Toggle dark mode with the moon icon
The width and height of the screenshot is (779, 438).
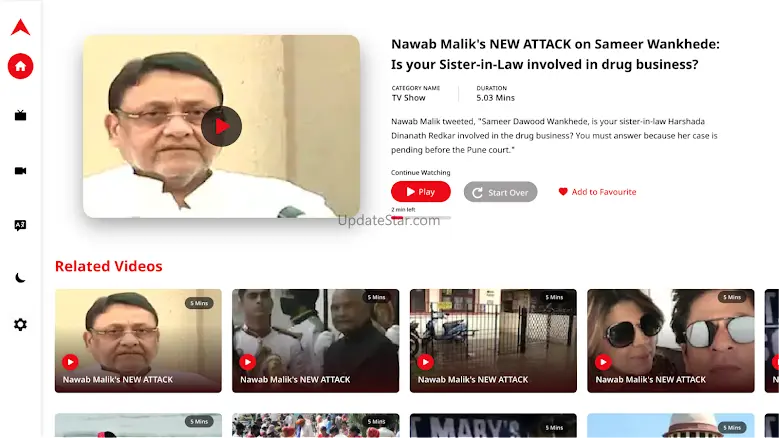tap(20, 278)
